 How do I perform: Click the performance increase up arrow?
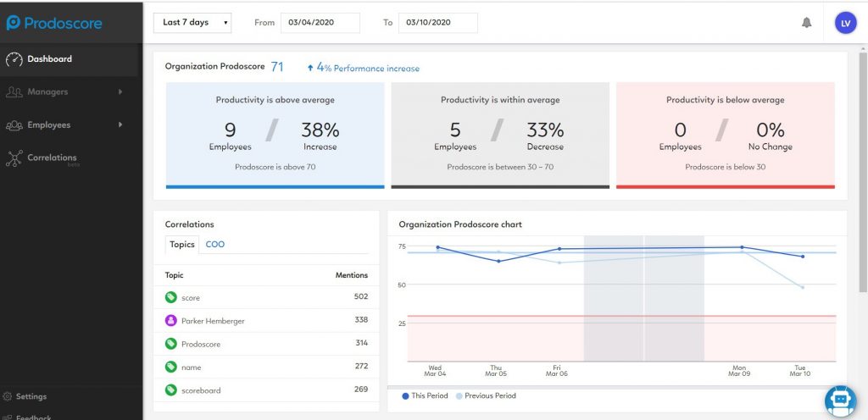[x=310, y=68]
